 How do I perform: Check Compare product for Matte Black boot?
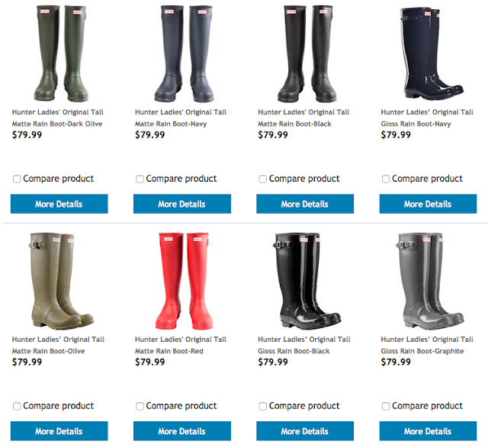click(x=262, y=179)
